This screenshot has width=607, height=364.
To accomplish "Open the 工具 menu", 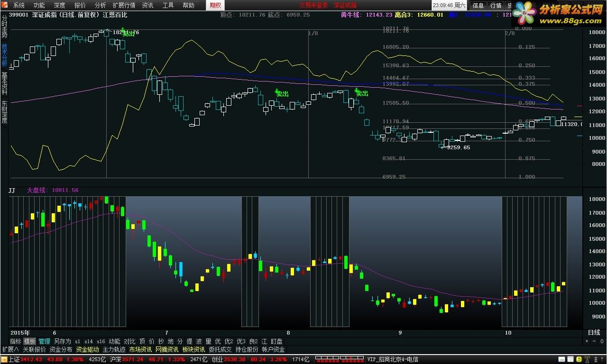I will click(168, 5).
